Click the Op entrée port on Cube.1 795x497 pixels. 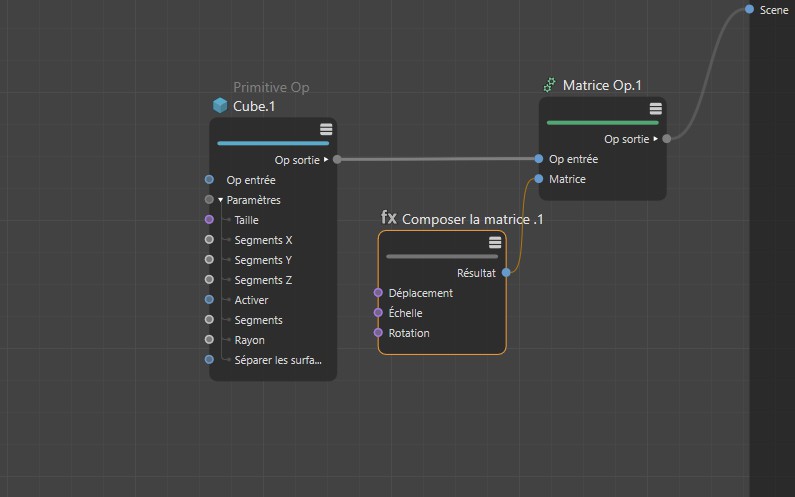click(209, 180)
